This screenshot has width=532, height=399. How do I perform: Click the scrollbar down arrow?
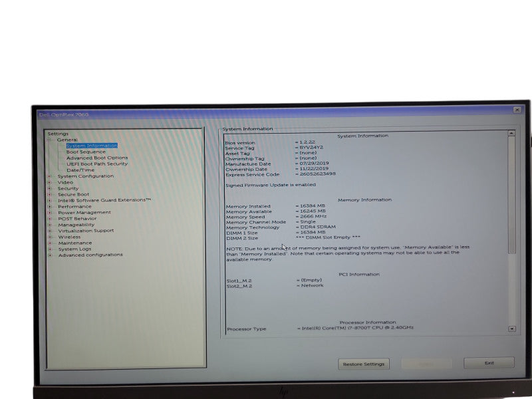click(512, 329)
